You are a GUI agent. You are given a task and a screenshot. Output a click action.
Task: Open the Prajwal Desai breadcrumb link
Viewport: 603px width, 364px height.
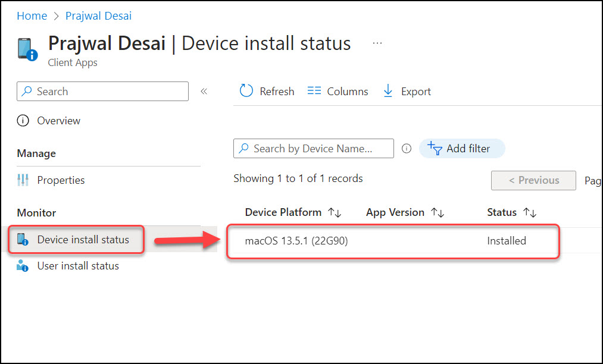98,15
